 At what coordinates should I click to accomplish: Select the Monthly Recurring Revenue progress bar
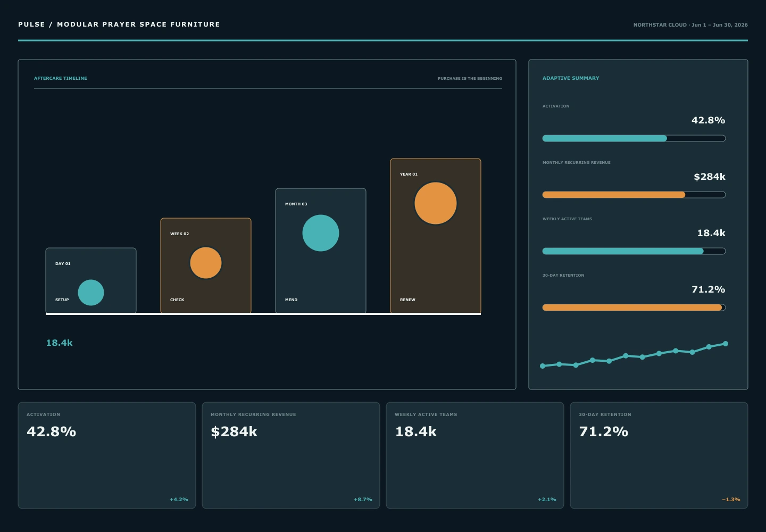(x=634, y=195)
